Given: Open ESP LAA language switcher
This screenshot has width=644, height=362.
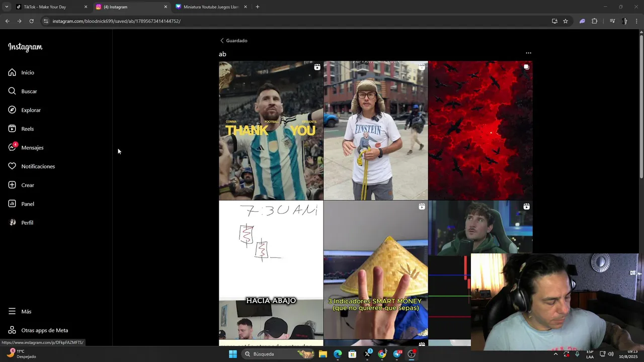Looking at the screenshot, I should coord(590,354).
